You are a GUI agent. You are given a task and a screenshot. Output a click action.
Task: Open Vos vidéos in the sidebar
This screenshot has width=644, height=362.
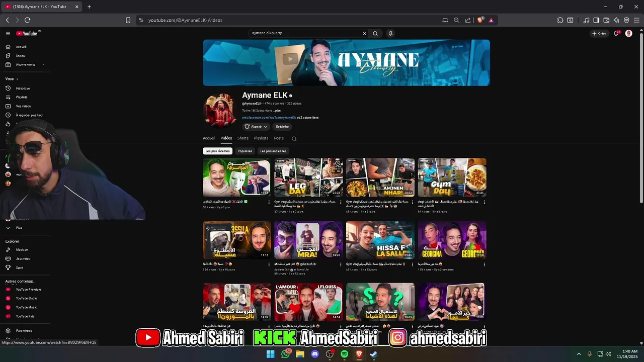23,106
